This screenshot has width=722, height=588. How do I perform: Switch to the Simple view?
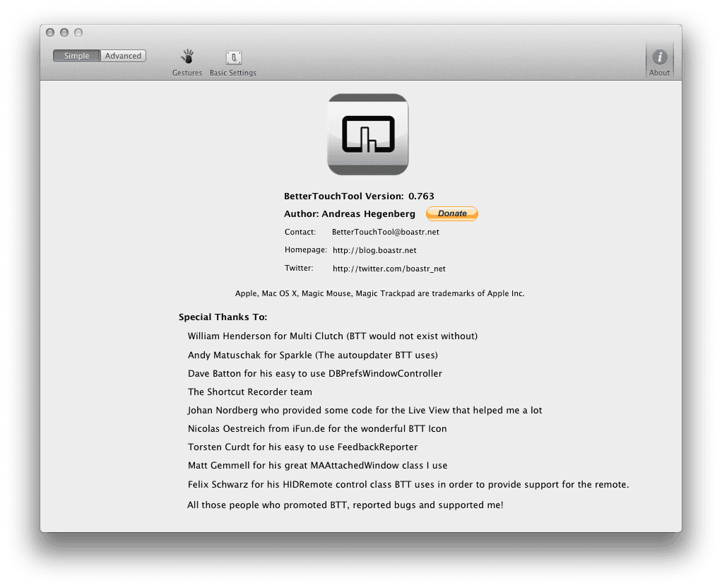pos(76,55)
